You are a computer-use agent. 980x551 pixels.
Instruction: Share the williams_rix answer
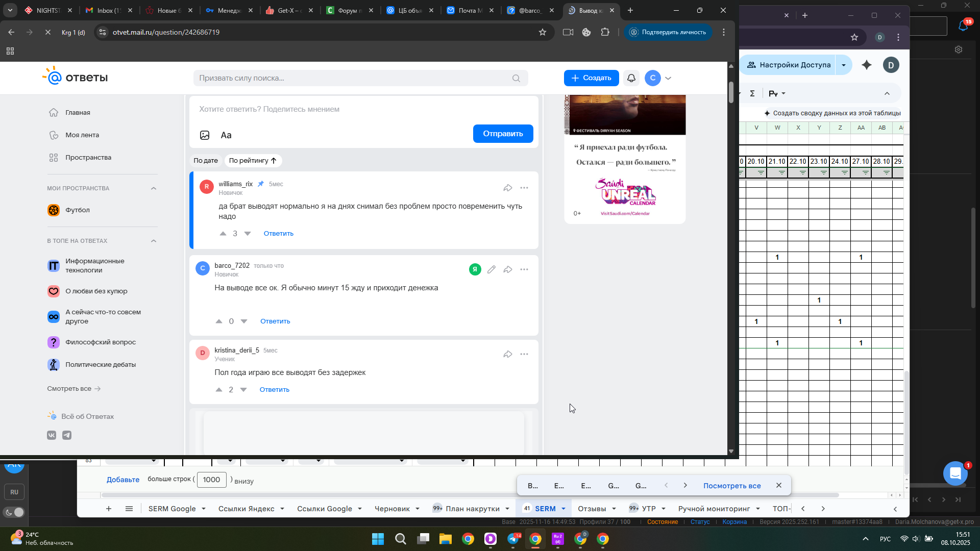(507, 188)
